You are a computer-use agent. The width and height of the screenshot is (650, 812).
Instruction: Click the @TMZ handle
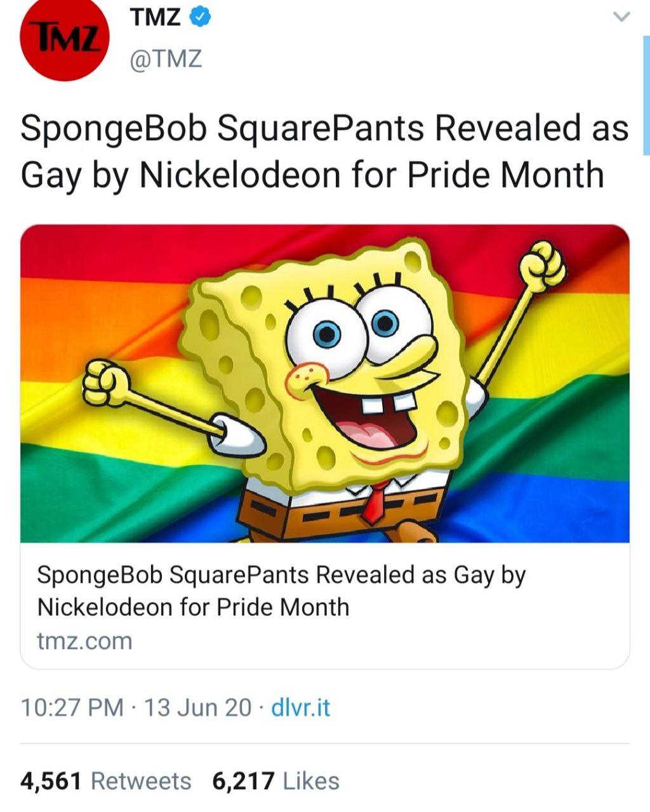tap(166, 59)
